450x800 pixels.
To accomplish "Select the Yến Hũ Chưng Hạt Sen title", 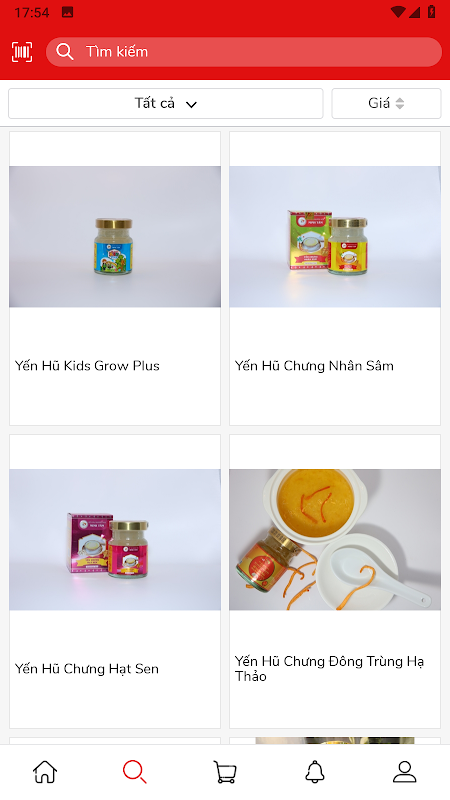I will (87, 669).
